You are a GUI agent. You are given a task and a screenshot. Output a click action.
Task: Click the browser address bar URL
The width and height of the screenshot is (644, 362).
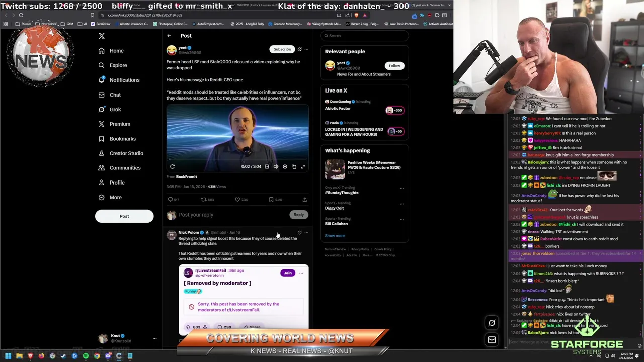point(145,15)
